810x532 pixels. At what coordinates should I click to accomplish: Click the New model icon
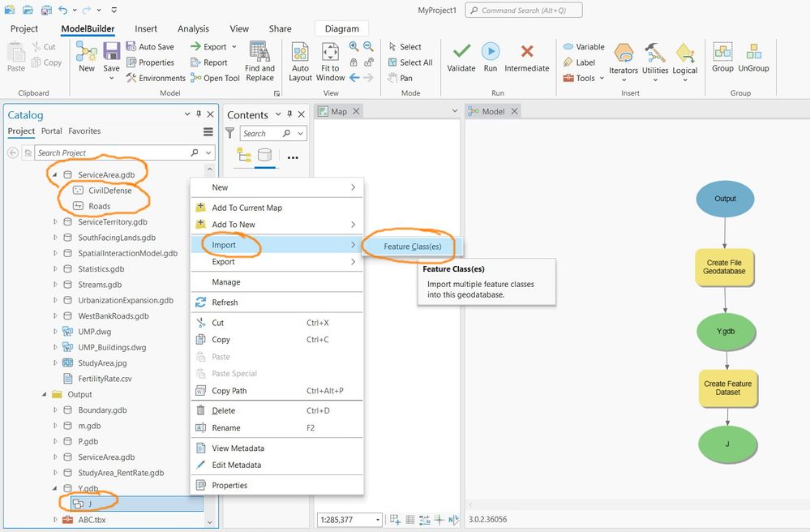(86, 57)
